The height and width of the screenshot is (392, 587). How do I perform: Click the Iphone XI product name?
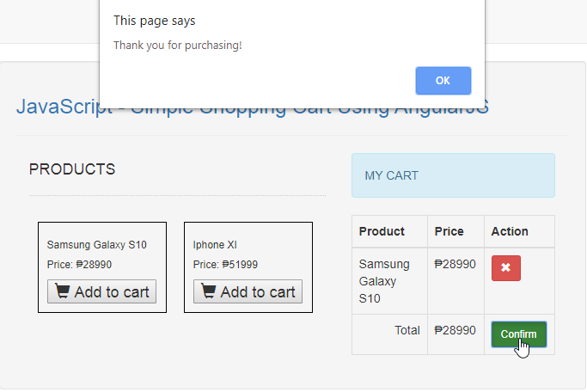(215, 245)
